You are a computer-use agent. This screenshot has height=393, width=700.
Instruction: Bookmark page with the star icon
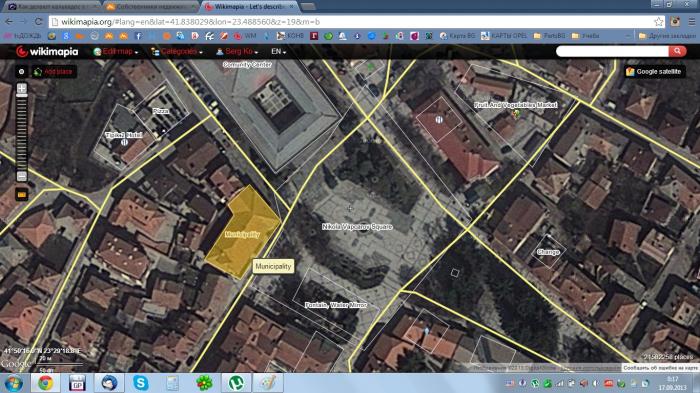click(x=658, y=21)
